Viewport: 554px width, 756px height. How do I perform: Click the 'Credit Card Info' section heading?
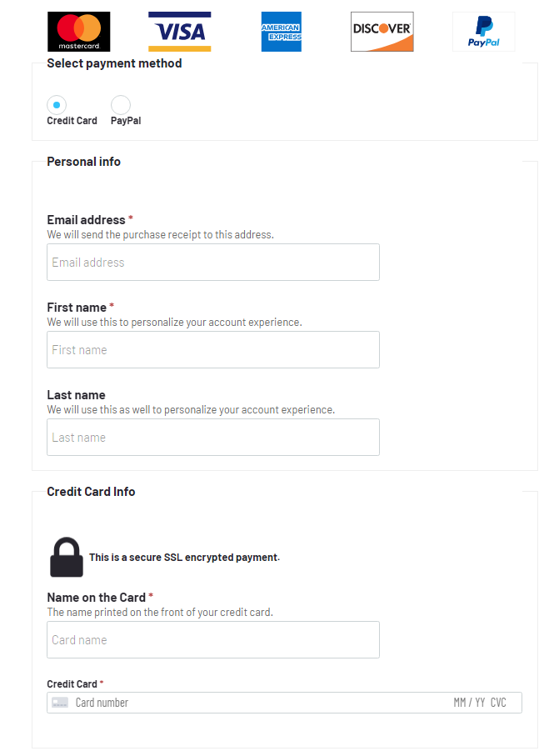91,492
